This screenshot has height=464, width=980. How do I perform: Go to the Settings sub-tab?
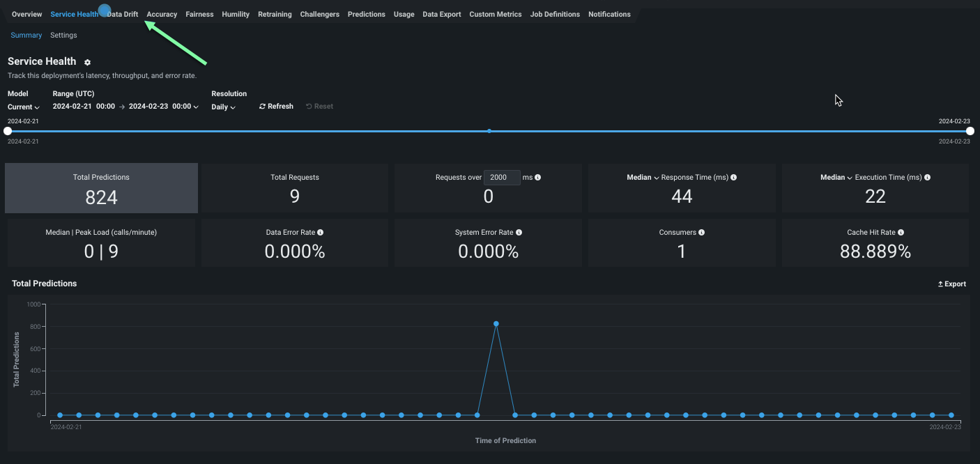63,36
